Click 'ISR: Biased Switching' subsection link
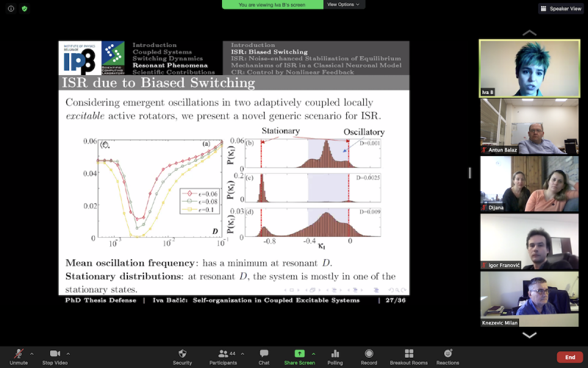Image resolution: width=588 pixels, height=368 pixels. [x=269, y=52]
